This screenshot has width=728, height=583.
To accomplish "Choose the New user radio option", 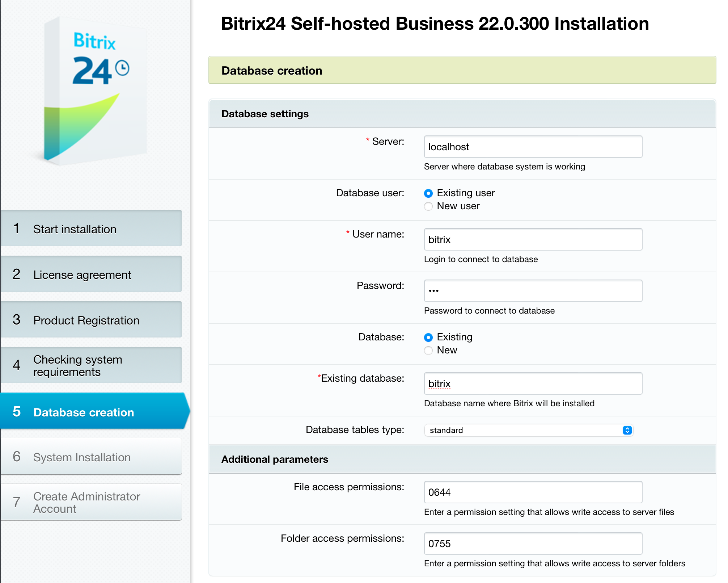I will pos(428,206).
